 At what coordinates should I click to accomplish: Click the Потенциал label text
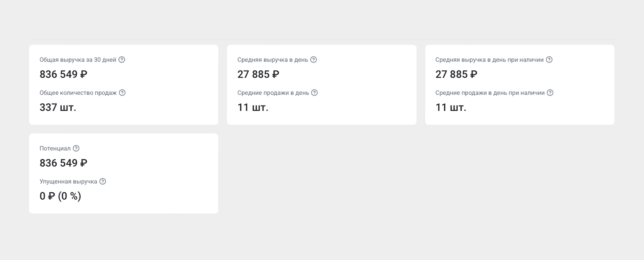click(x=55, y=148)
